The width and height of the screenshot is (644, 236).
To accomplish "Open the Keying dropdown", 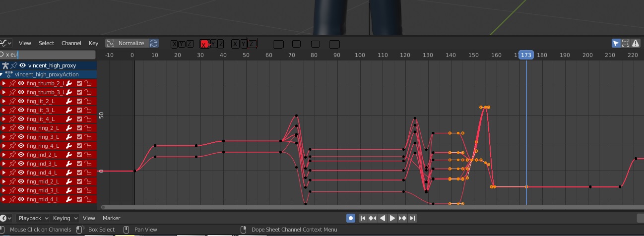I will (x=65, y=218).
